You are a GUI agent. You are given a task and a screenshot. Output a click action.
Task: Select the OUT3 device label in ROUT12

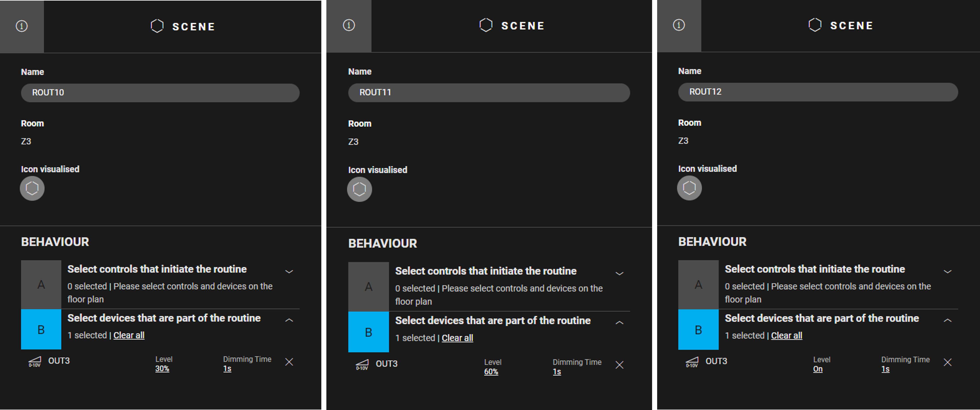point(716,361)
